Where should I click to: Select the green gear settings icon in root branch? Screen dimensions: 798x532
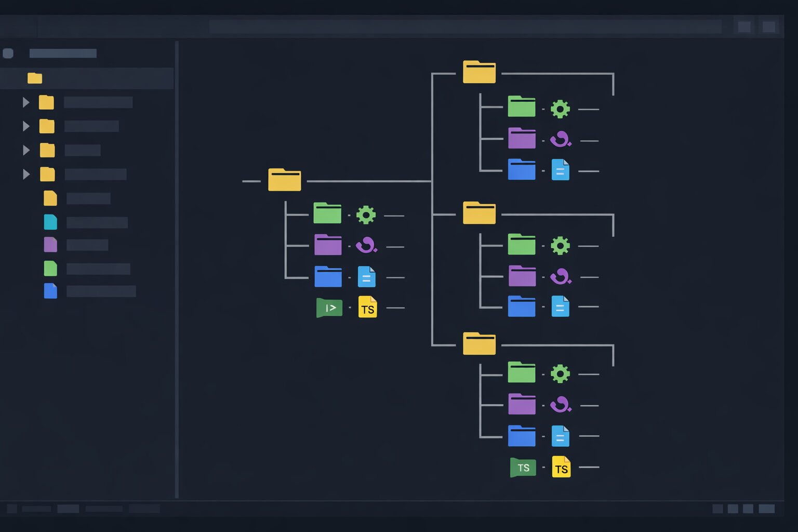tap(366, 215)
